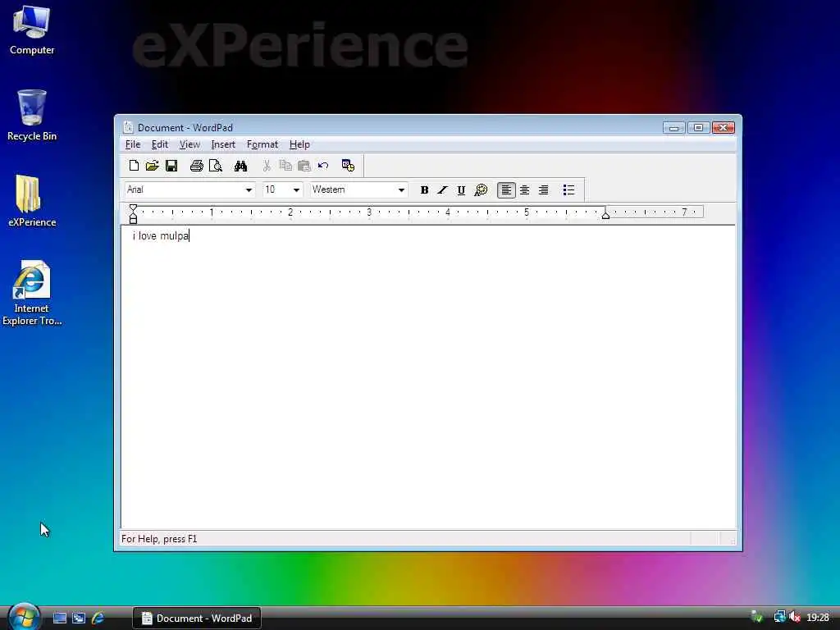Open the Insert menu
The width and height of the screenshot is (840, 630).
point(223,144)
